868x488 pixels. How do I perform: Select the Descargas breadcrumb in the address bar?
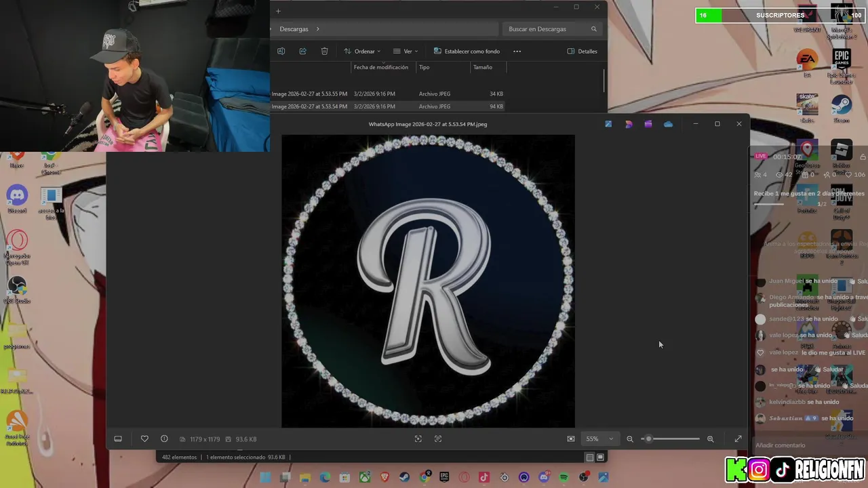pos(294,29)
